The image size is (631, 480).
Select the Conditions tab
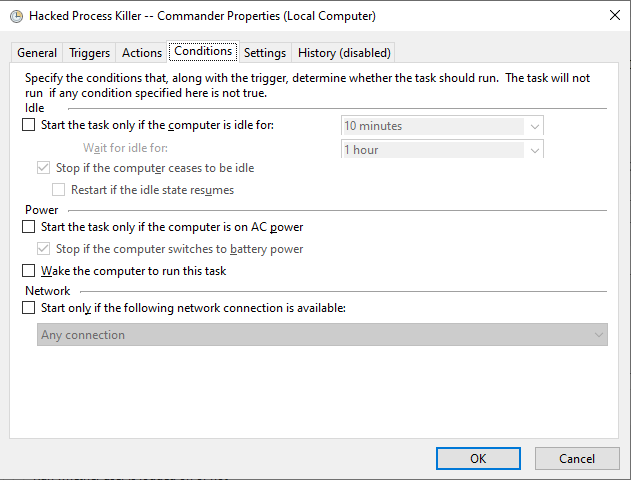[203, 51]
